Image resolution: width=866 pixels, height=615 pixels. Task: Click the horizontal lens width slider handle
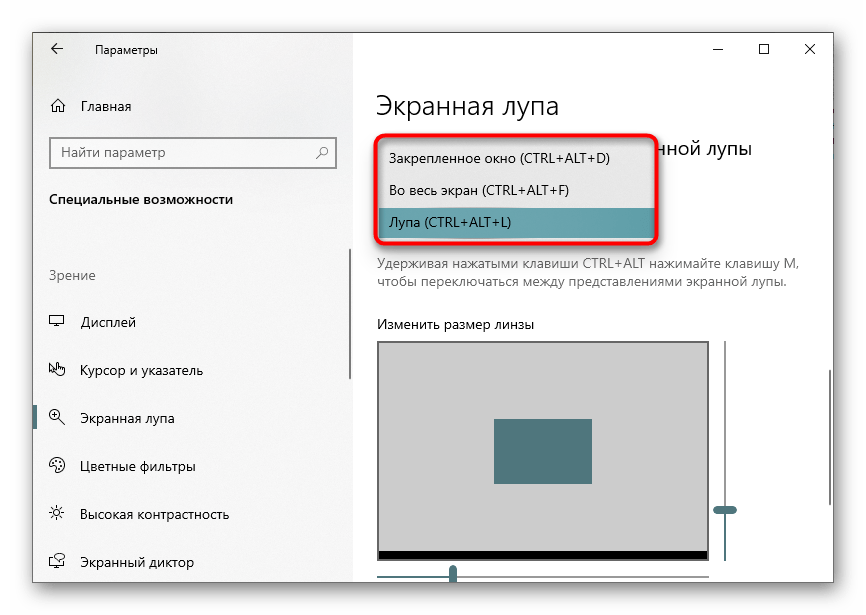(453, 574)
